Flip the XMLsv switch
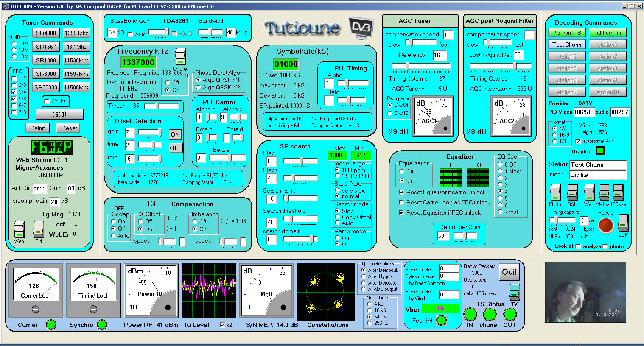 pyautogui.click(x=604, y=193)
